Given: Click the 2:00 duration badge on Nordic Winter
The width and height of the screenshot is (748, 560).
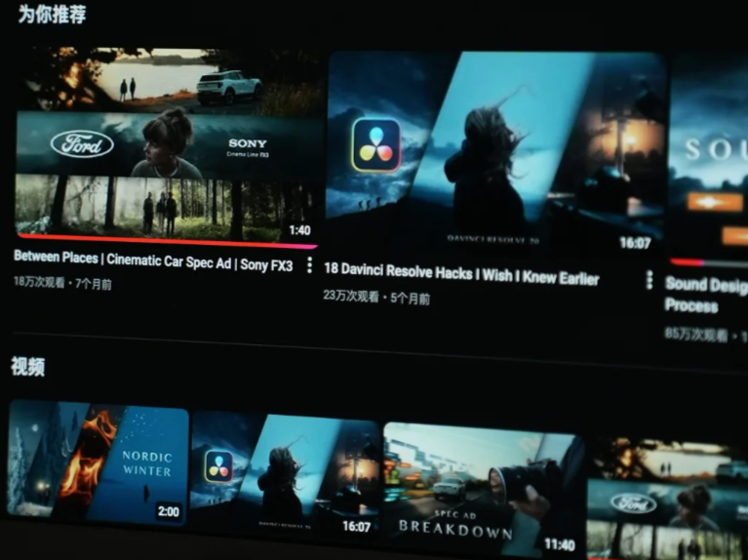Looking at the screenshot, I should [x=169, y=511].
